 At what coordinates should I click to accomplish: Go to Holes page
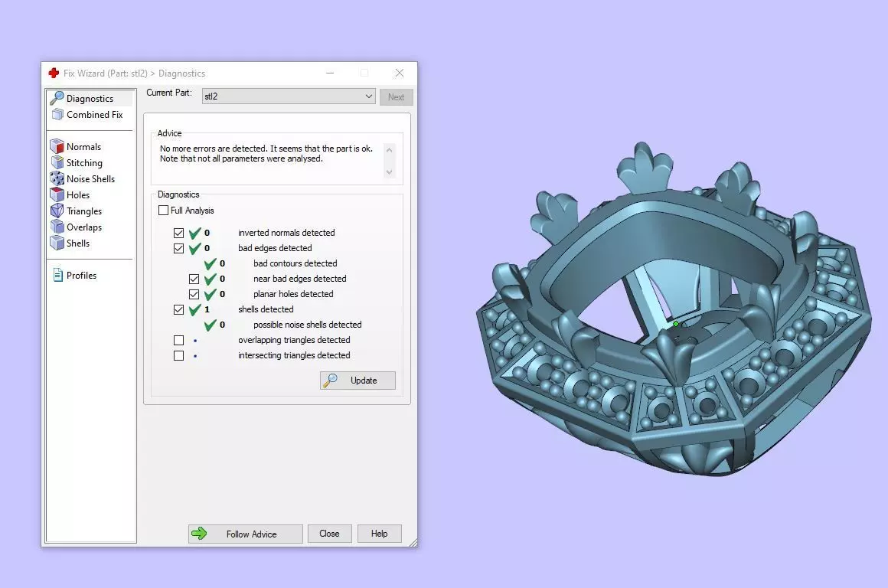pyautogui.click(x=77, y=195)
